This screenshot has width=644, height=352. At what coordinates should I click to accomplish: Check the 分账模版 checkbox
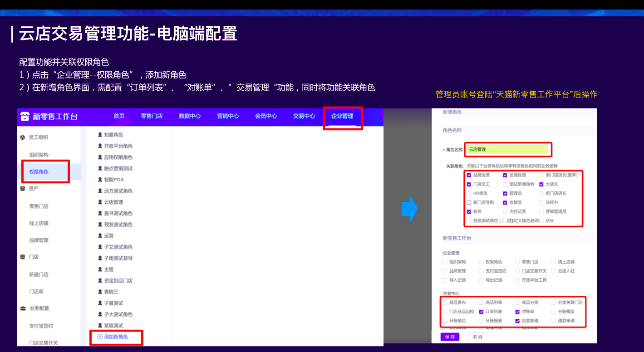[554, 312]
